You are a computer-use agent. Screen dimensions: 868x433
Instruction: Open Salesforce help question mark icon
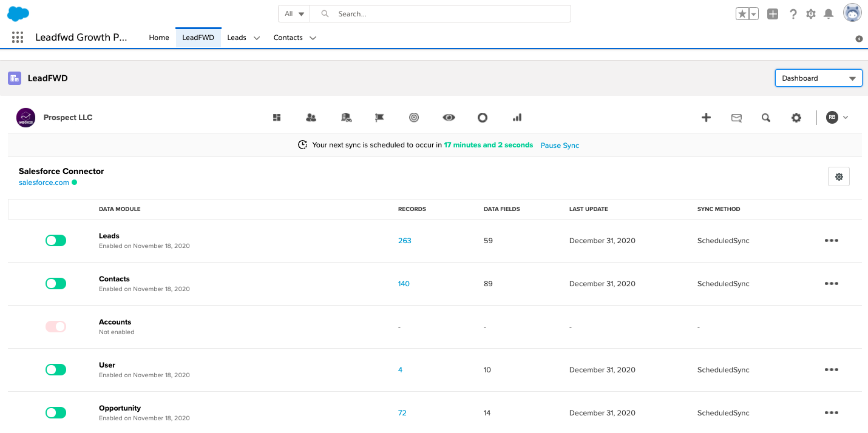tap(793, 14)
